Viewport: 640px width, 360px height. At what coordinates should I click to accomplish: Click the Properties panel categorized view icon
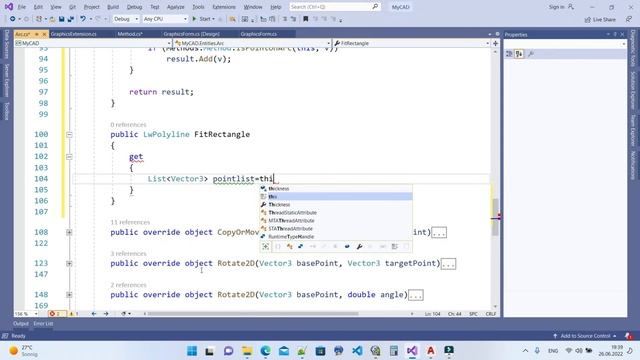[509, 54]
